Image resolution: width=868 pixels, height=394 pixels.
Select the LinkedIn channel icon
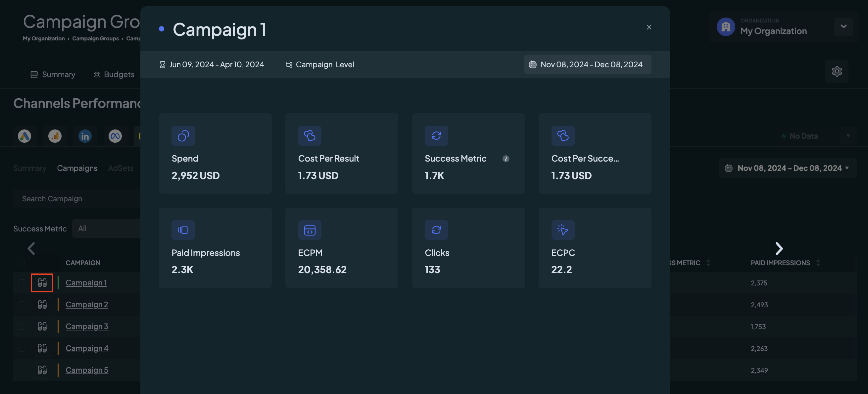point(85,136)
